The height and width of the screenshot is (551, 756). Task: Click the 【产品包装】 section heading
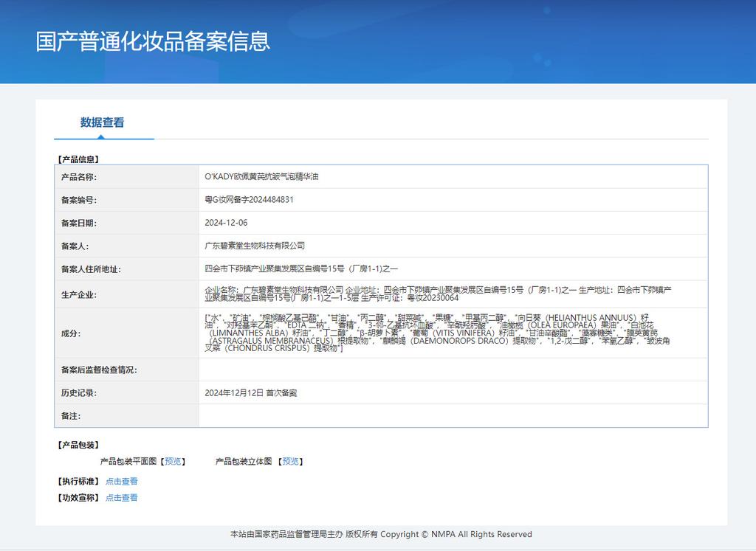78,445
